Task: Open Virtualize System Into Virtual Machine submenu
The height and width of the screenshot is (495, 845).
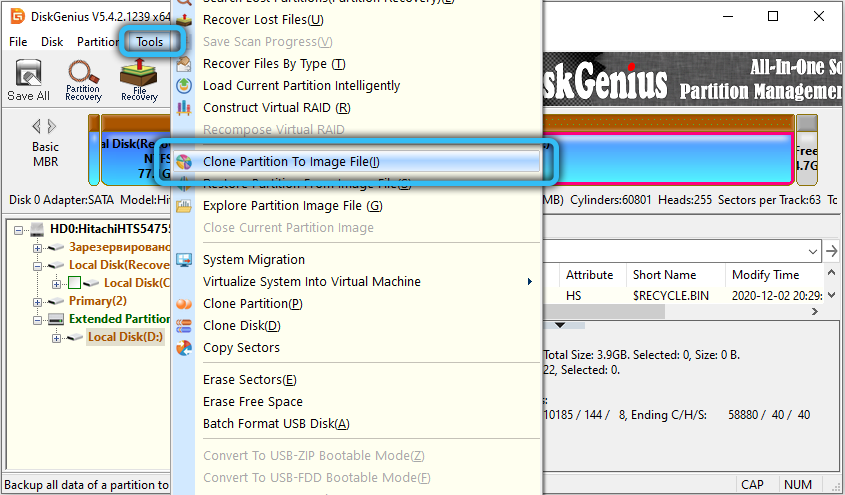Action: click(x=311, y=282)
